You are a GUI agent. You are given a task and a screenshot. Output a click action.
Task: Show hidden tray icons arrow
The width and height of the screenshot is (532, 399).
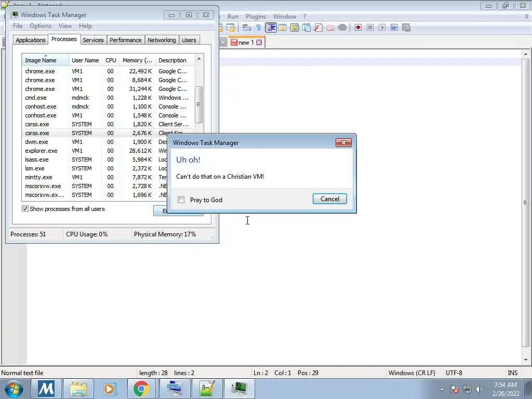tap(442, 389)
